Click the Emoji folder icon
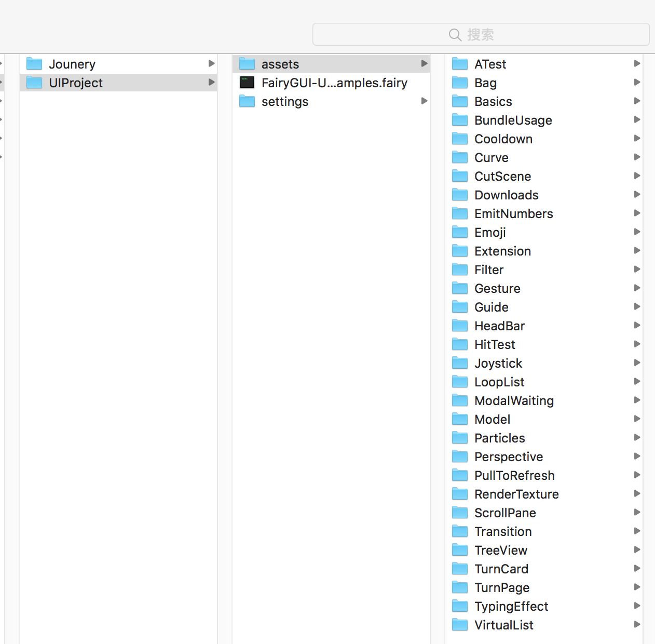This screenshot has width=655, height=644. (x=460, y=232)
